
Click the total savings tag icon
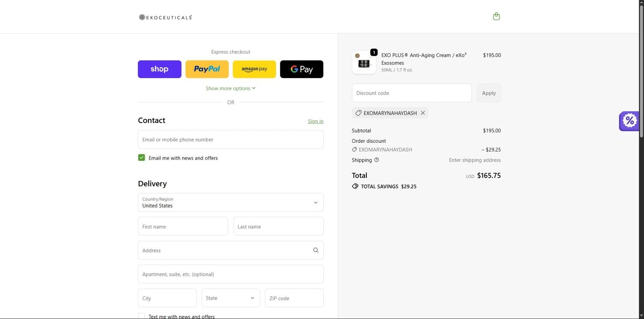click(355, 187)
